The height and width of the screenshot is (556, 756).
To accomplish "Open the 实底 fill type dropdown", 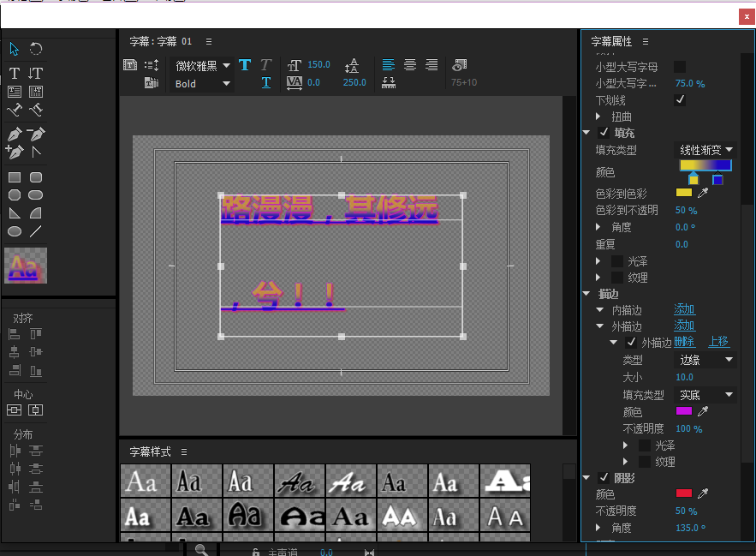I will pos(705,395).
